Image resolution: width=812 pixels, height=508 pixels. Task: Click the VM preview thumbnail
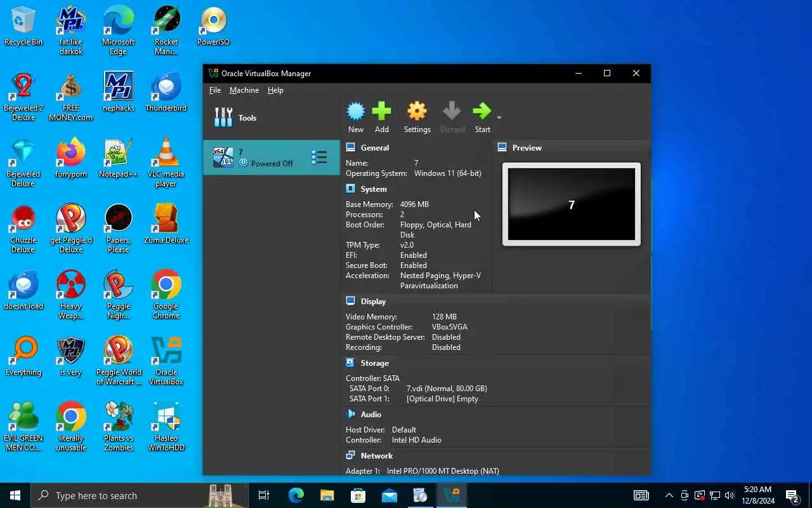(x=572, y=204)
